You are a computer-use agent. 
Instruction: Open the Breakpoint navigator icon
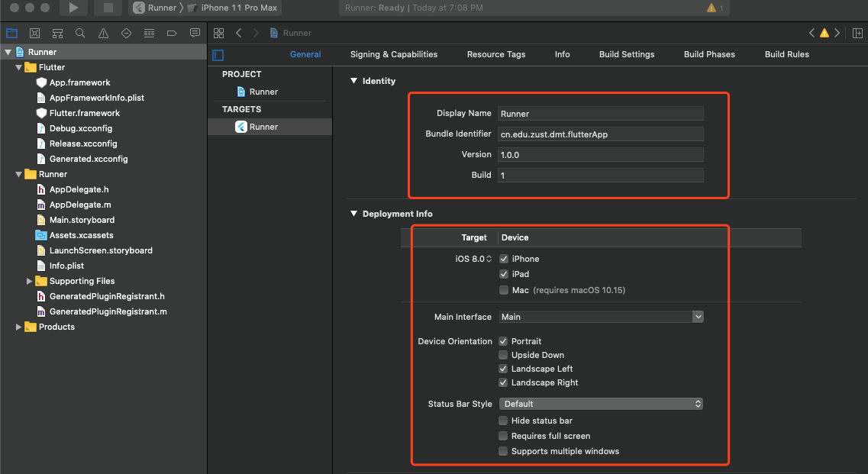click(x=172, y=34)
